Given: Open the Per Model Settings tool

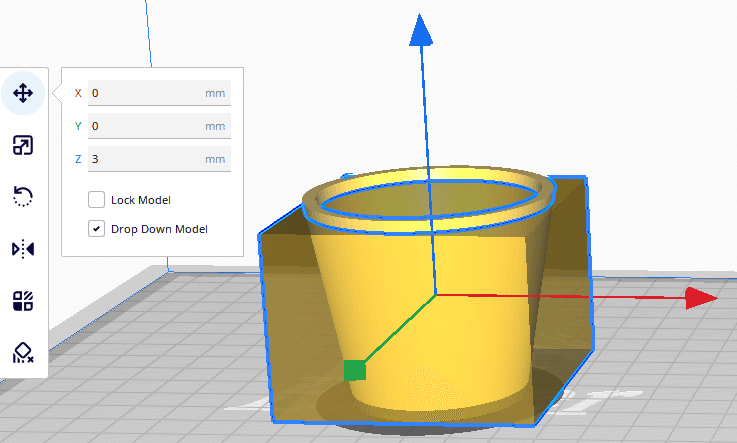Looking at the screenshot, I should pyautogui.click(x=23, y=301).
